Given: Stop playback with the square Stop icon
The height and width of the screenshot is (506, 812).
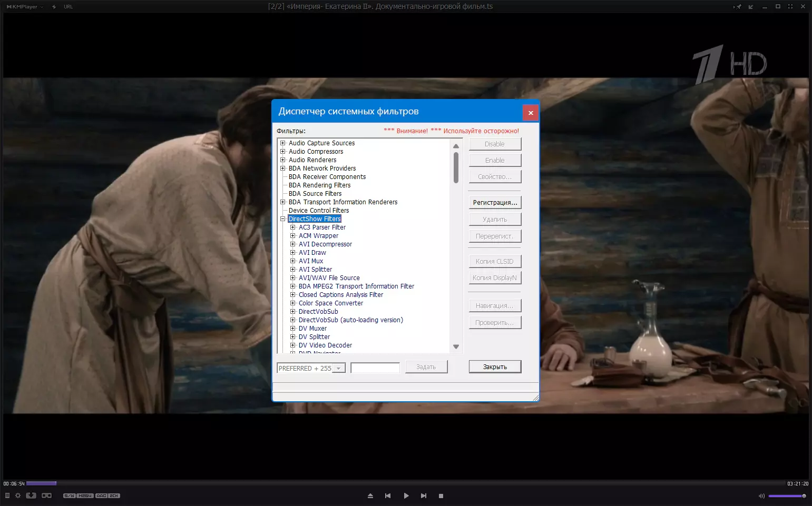Looking at the screenshot, I should coord(441,495).
